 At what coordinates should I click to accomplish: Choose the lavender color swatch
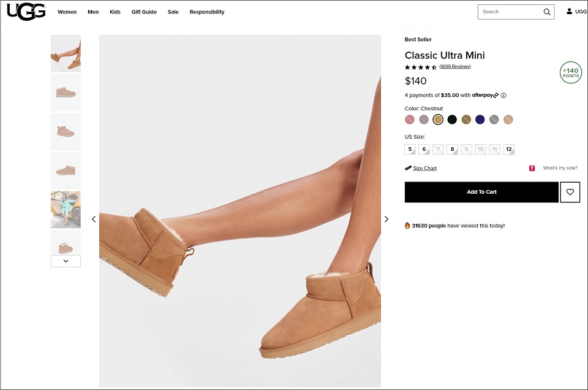click(x=424, y=120)
